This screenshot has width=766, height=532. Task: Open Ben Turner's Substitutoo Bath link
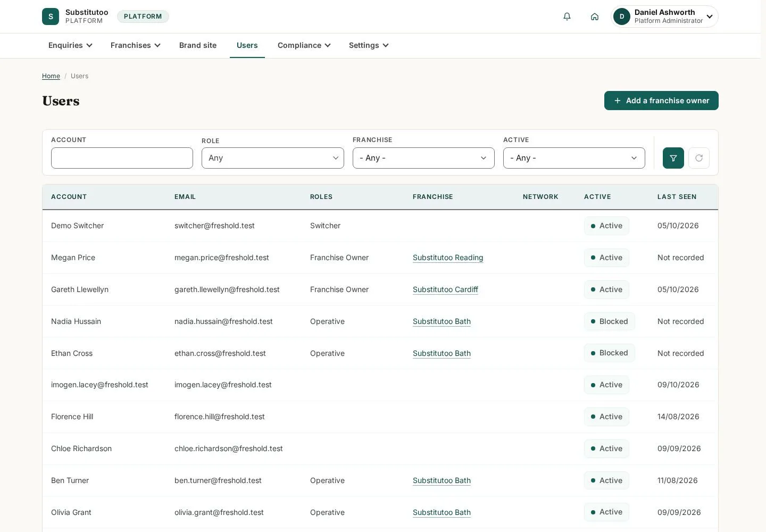(442, 480)
